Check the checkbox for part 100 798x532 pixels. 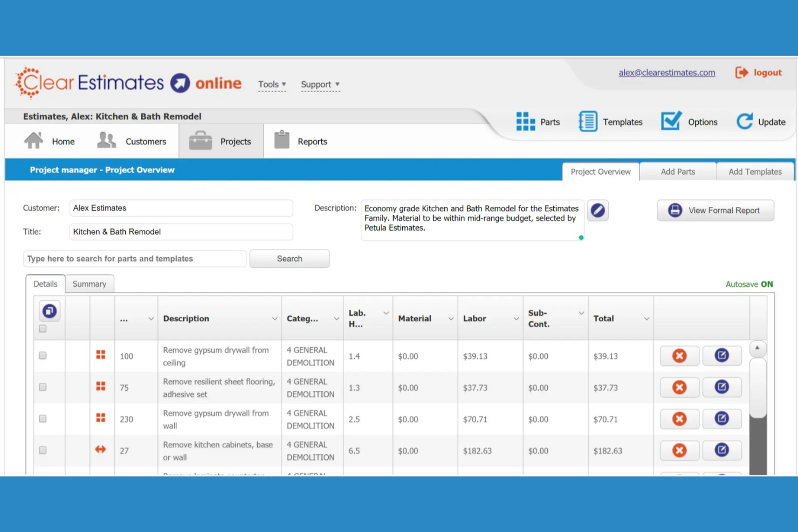pyautogui.click(x=43, y=355)
